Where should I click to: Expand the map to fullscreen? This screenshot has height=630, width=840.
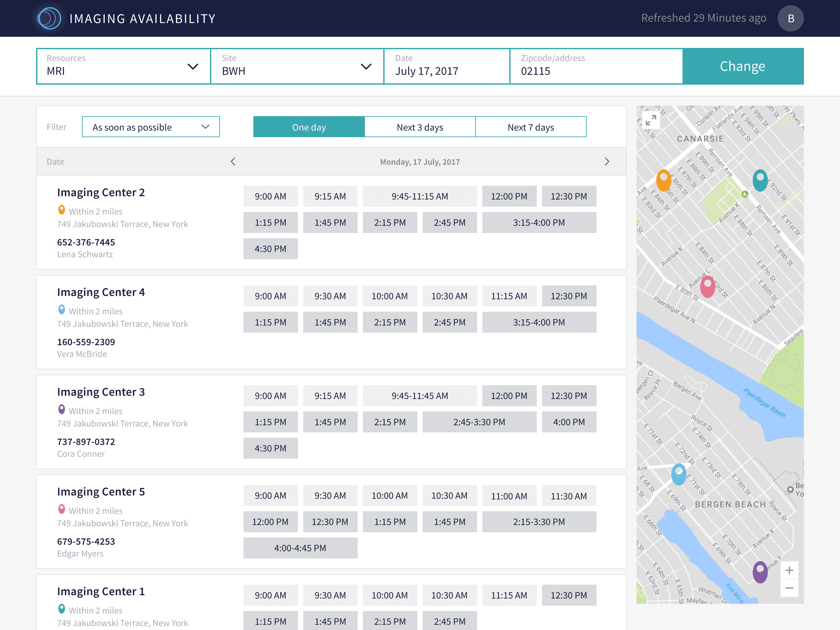[650, 120]
